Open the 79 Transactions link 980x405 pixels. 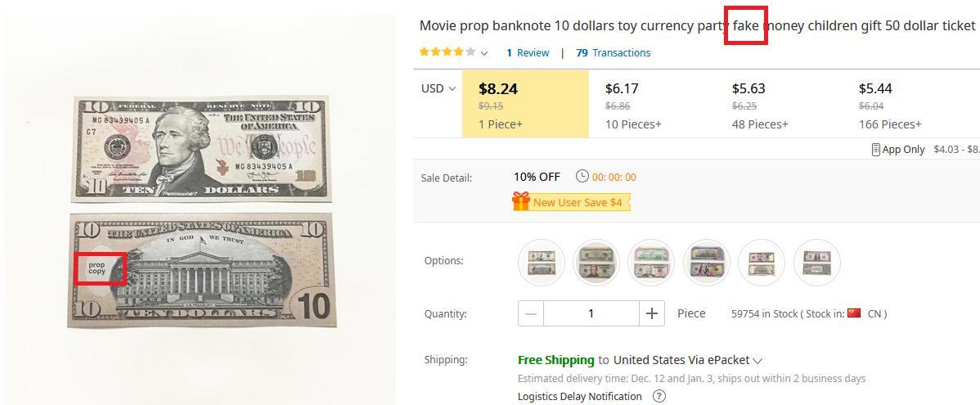pos(613,52)
